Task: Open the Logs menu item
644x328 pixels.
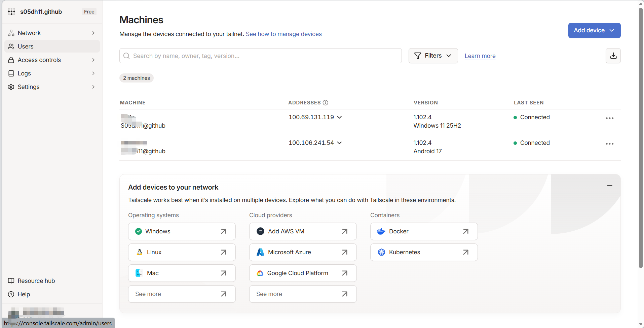Action: click(52, 73)
